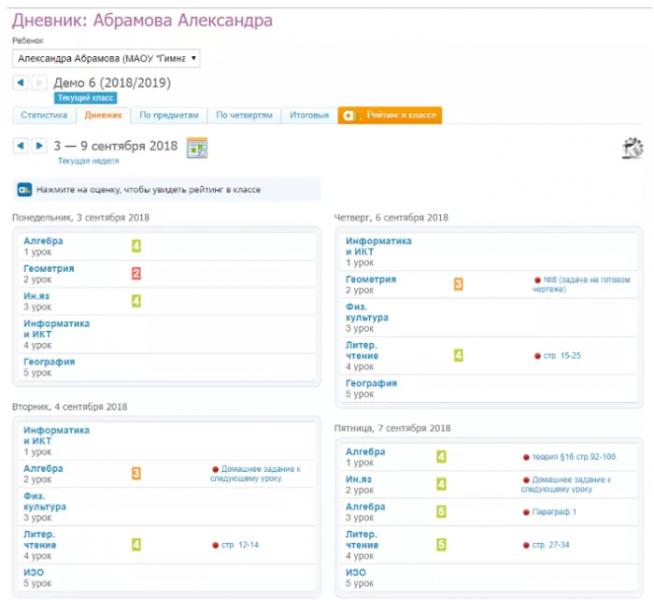This screenshot has width=654, height=600.
Task: Click grade 4 for Литер. чтение on Thursday
Action: click(x=458, y=355)
